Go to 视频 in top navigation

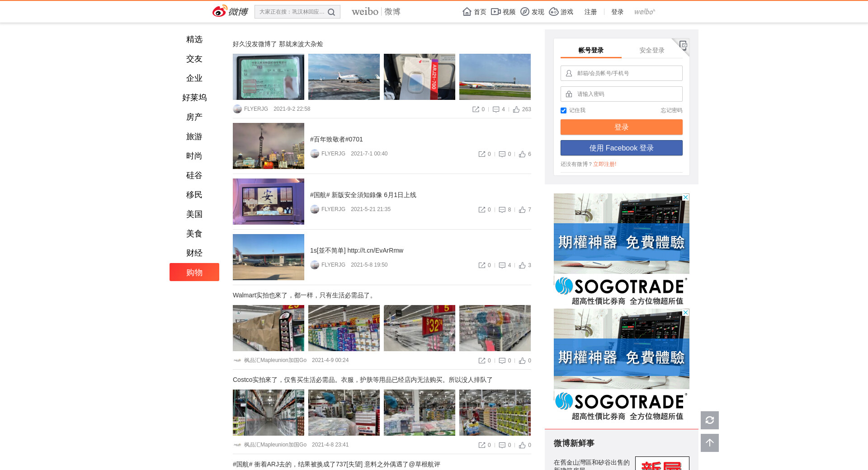point(503,12)
